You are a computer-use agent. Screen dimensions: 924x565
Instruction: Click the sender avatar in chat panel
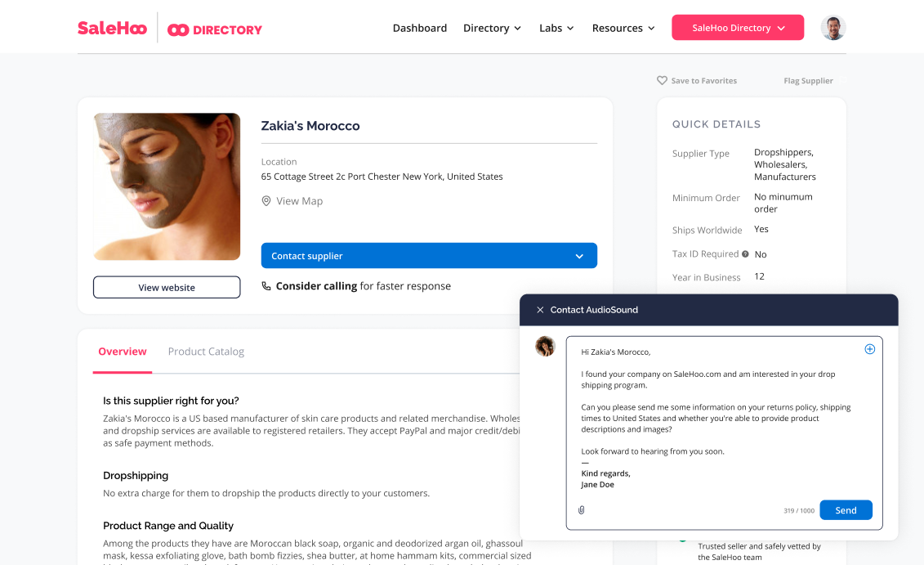[x=545, y=346]
